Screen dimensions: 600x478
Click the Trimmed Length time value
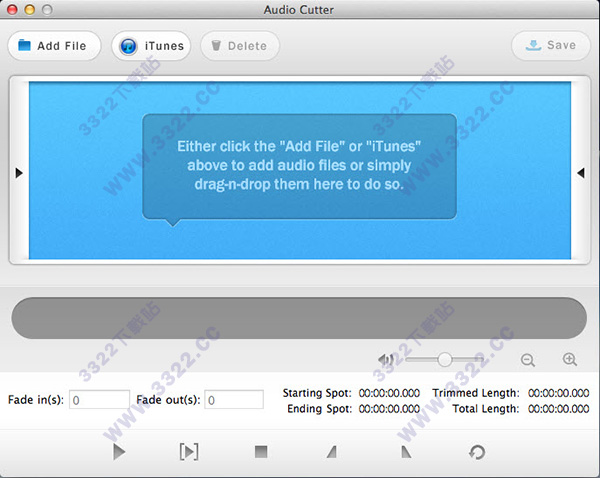[558, 393]
